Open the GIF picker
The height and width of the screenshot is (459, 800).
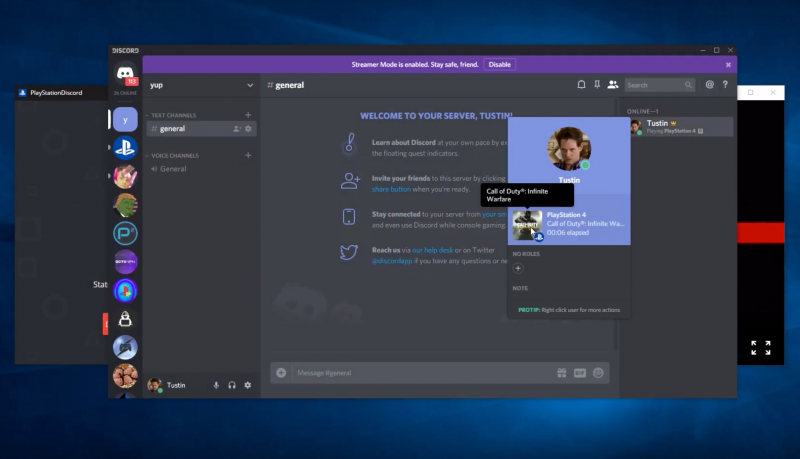click(x=580, y=373)
